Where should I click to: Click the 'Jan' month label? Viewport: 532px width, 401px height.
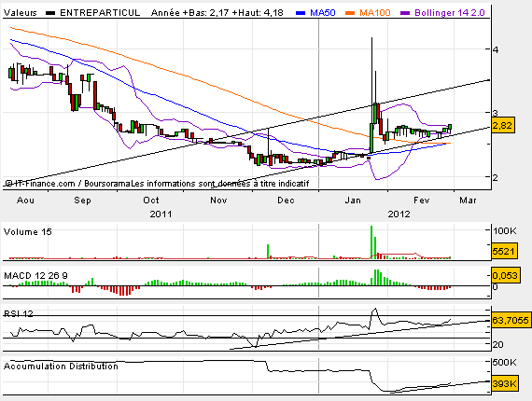coord(353,200)
